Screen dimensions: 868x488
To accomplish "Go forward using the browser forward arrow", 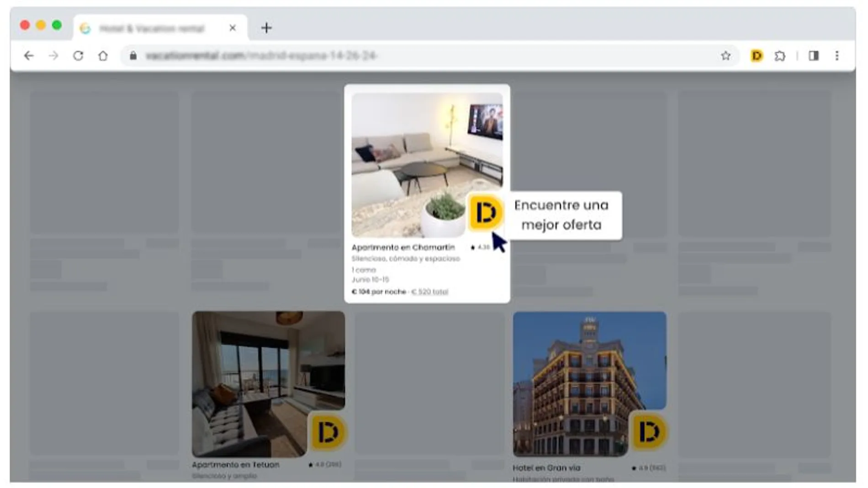I will click(x=53, y=56).
